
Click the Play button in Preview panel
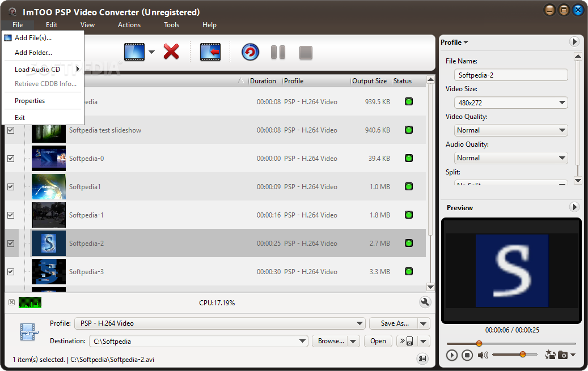point(452,355)
